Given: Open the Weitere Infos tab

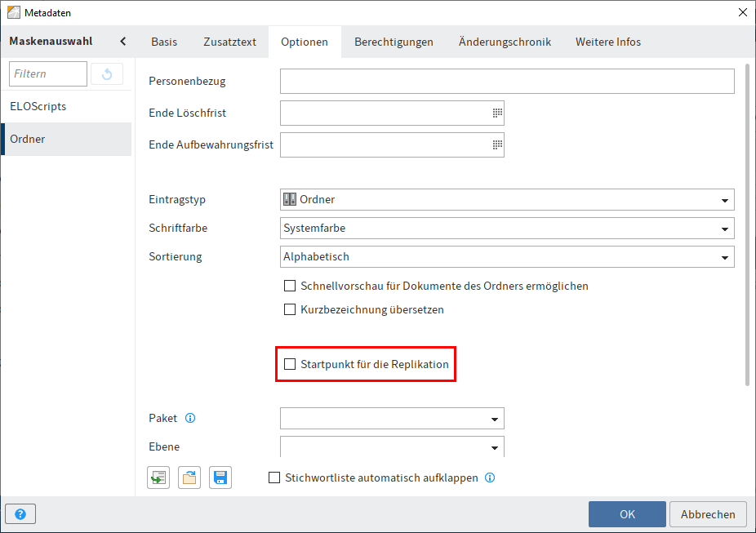Looking at the screenshot, I should point(608,42).
